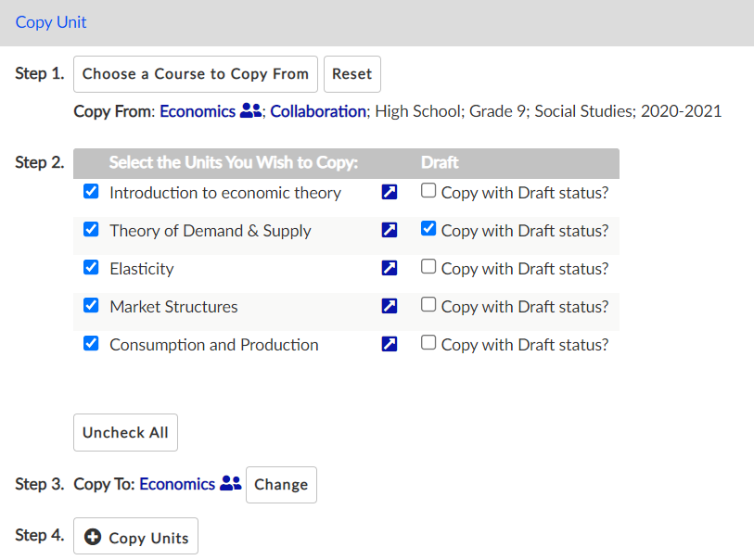
Task: Click the Introduction to economic theory name
Action: pos(225,193)
